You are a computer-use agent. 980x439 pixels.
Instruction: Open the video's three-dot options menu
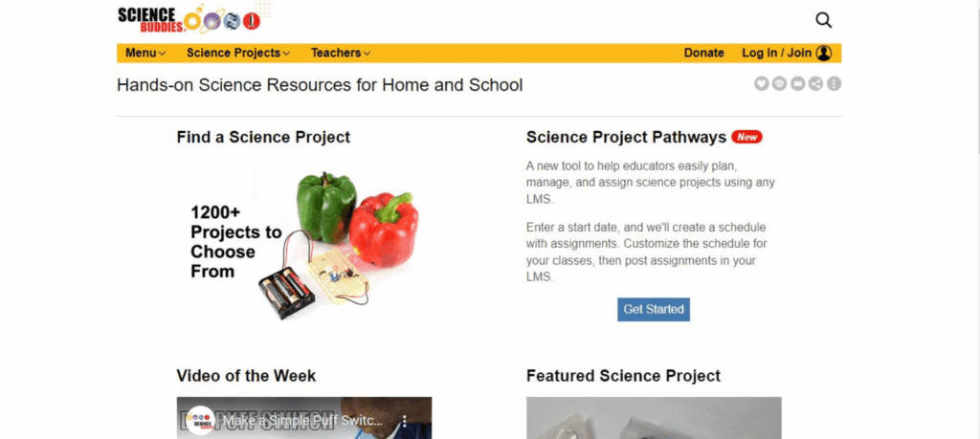(404, 421)
